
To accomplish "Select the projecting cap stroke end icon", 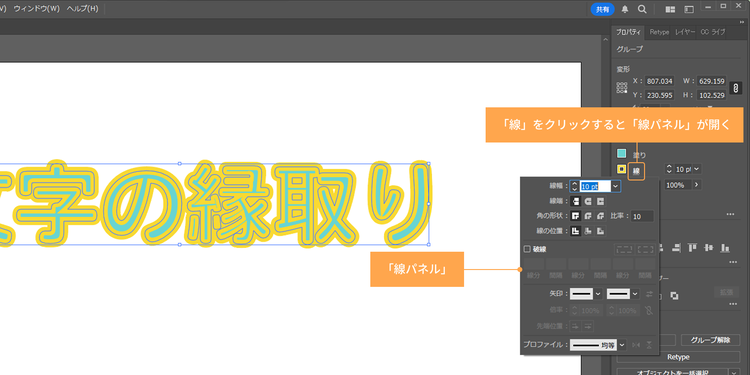I will [x=601, y=201].
